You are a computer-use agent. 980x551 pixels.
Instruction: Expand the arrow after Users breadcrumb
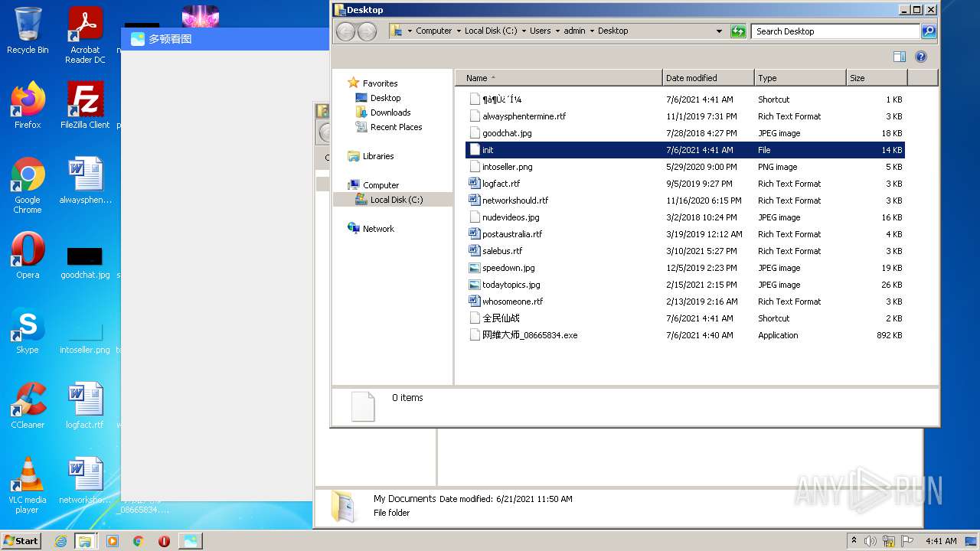[x=557, y=31]
